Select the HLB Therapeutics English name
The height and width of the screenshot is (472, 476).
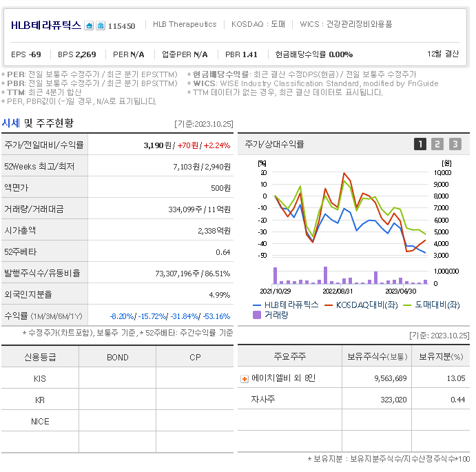point(185,24)
